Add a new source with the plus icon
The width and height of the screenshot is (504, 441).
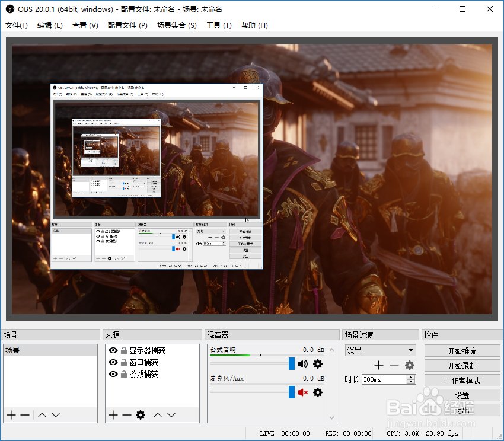[x=112, y=415]
